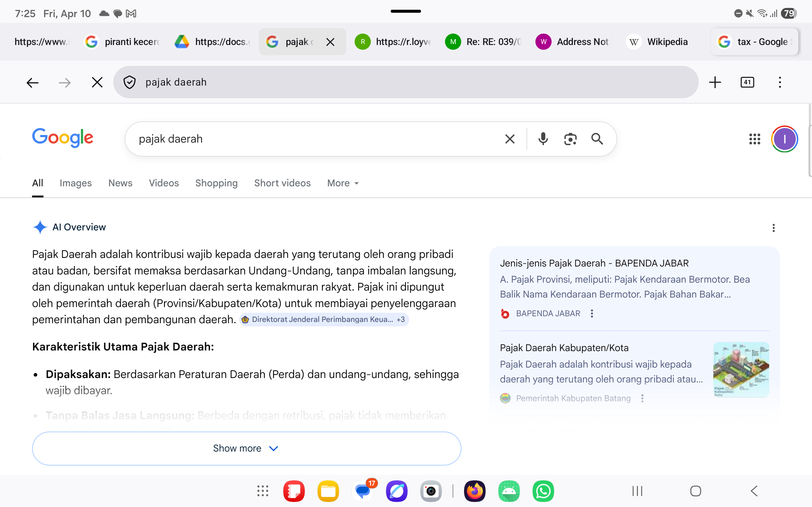Open the Google apps grid
The image size is (812, 507).
pyautogui.click(x=755, y=138)
